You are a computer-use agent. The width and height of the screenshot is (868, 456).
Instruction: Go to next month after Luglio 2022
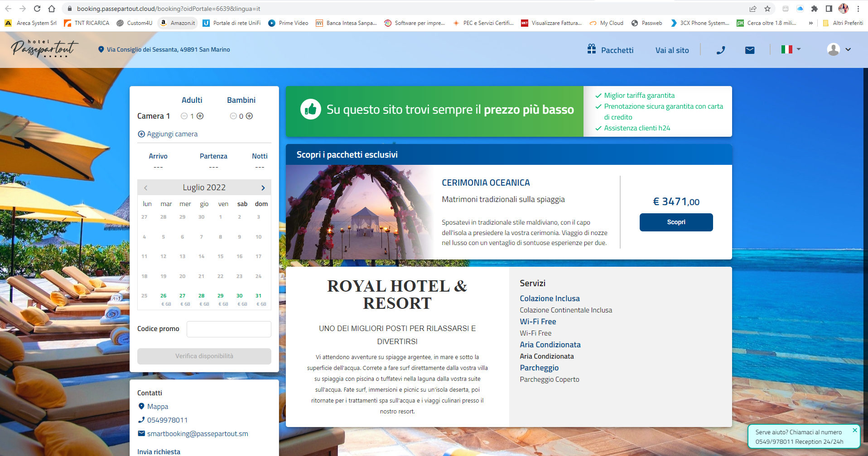(x=263, y=187)
